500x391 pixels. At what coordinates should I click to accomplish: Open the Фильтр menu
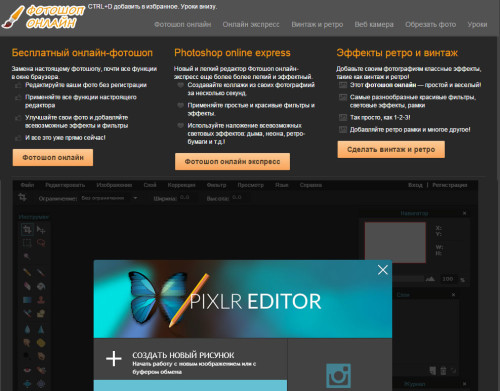pyautogui.click(x=216, y=185)
